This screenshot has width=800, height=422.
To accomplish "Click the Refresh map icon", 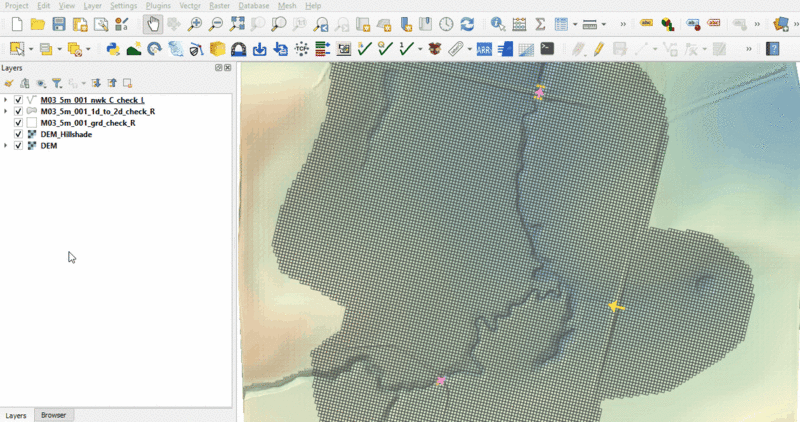I will (x=467, y=24).
